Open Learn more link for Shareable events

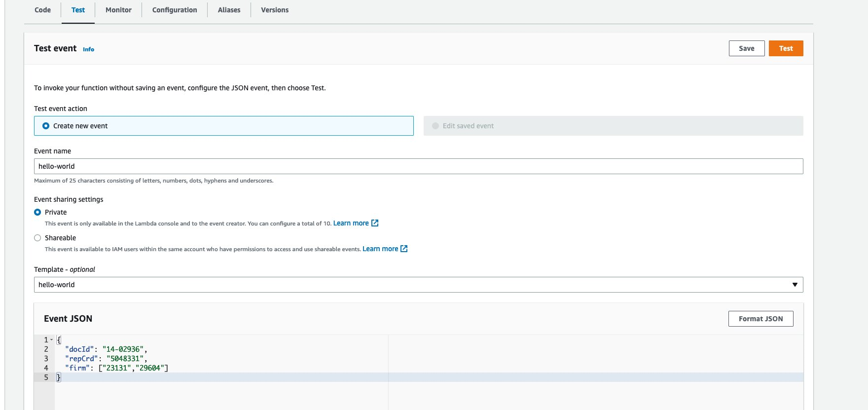pyautogui.click(x=380, y=249)
